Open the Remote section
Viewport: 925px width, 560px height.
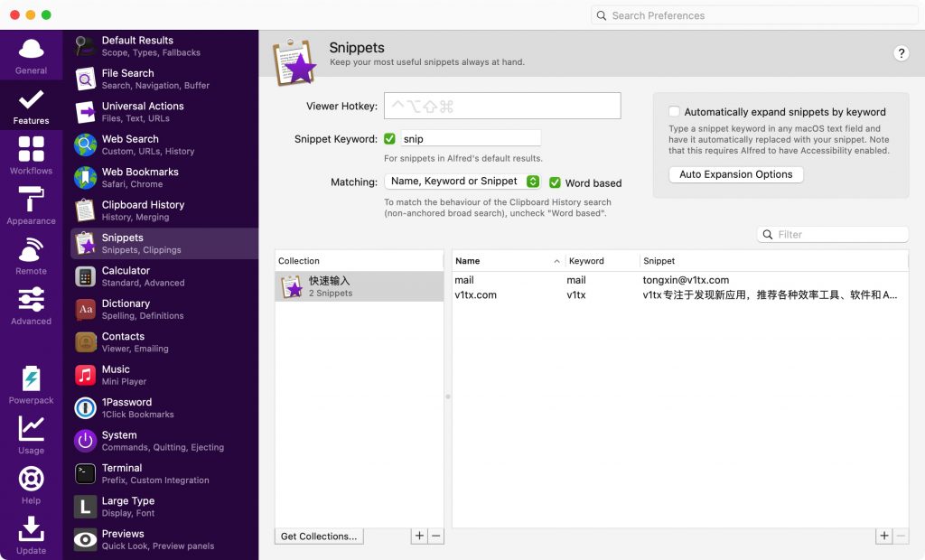[31, 257]
